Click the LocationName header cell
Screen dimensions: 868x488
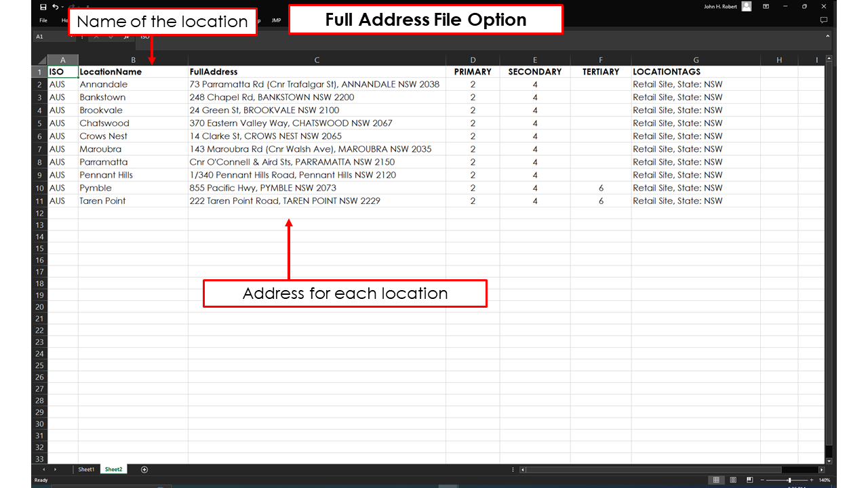pos(133,72)
